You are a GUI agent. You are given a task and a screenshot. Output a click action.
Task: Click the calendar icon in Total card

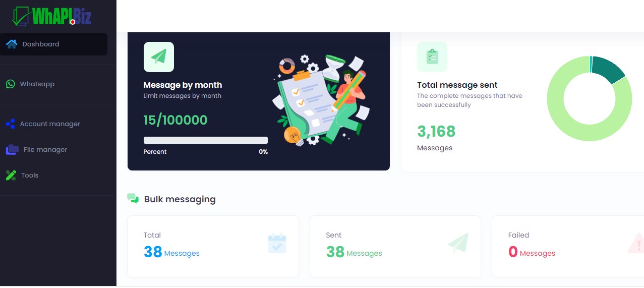[277, 243]
